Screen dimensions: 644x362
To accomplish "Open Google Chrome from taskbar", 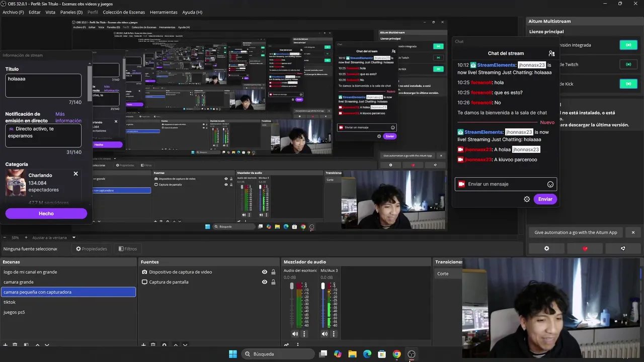I will pyautogui.click(x=396, y=354).
